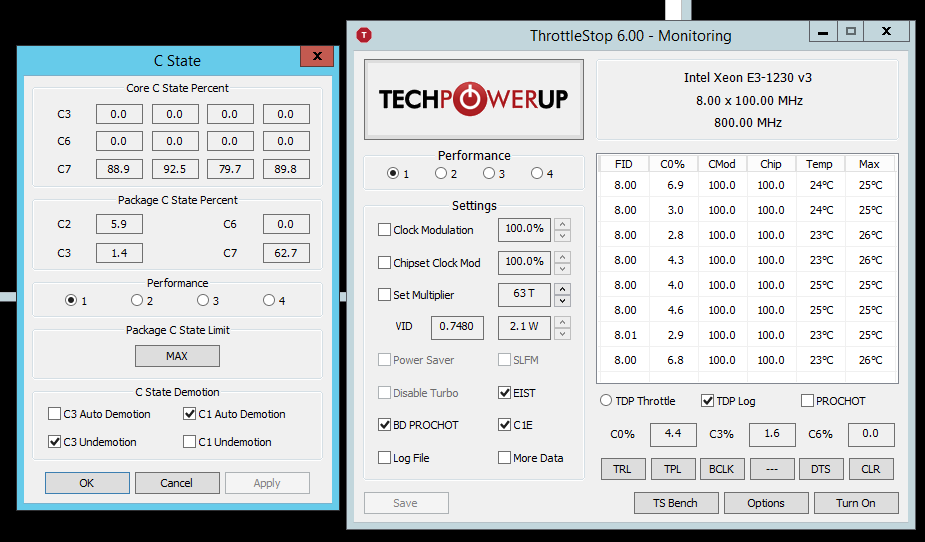Select ThrottleStop Performance profile 3

pos(488,173)
